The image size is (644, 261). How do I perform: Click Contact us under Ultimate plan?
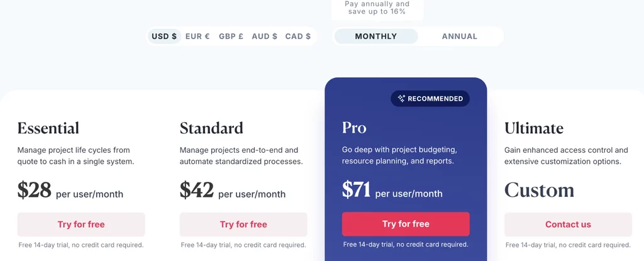(568, 225)
